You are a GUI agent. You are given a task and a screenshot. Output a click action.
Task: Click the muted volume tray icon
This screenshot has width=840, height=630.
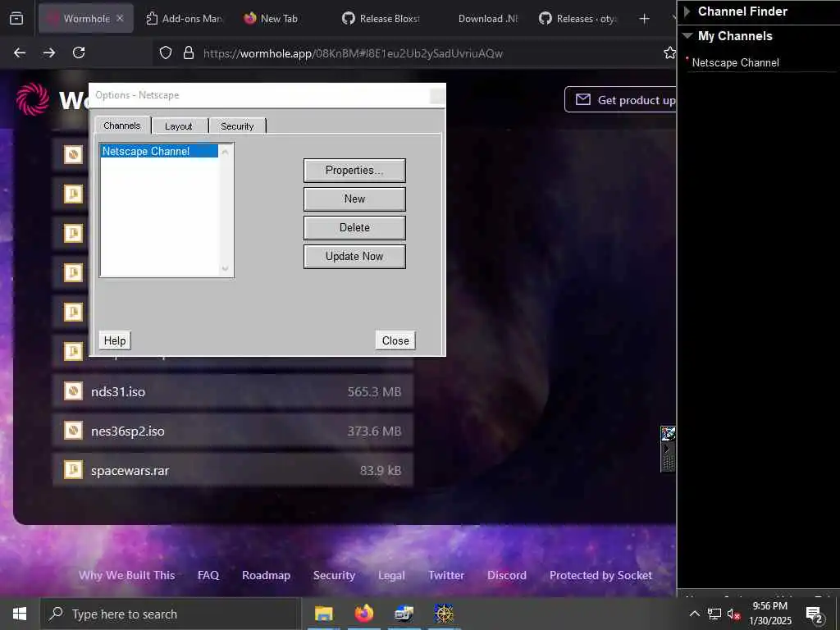point(733,614)
